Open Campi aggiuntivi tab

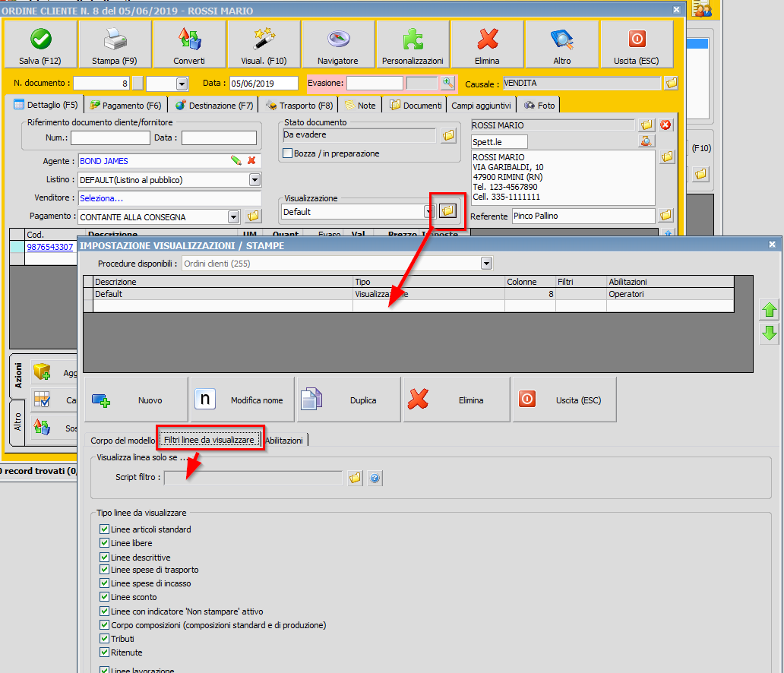tap(481, 105)
